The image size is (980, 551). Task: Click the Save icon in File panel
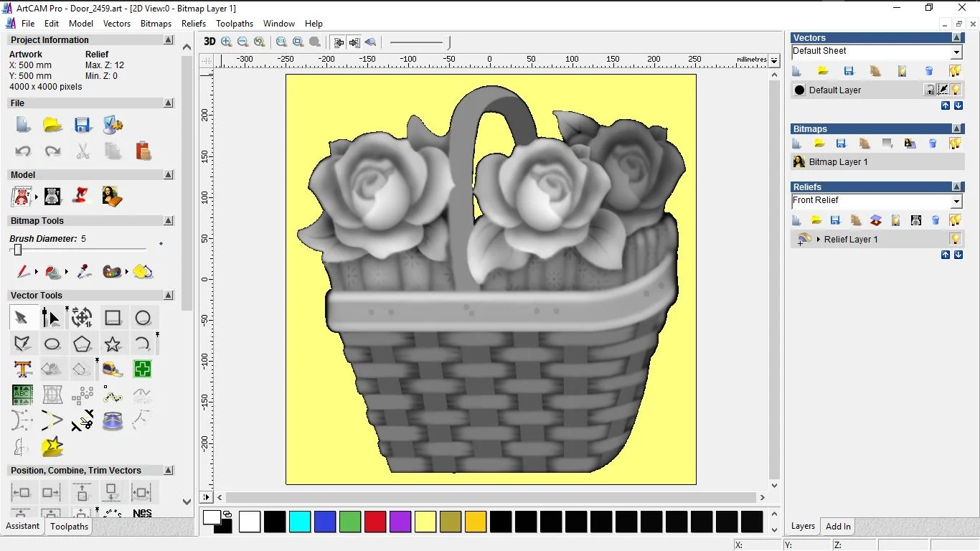pyautogui.click(x=82, y=125)
